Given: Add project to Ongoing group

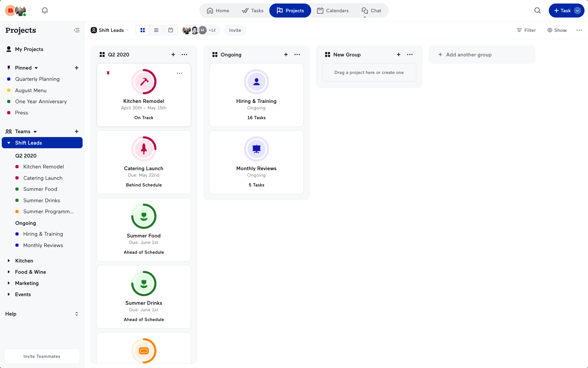Looking at the screenshot, I should (286, 54).
